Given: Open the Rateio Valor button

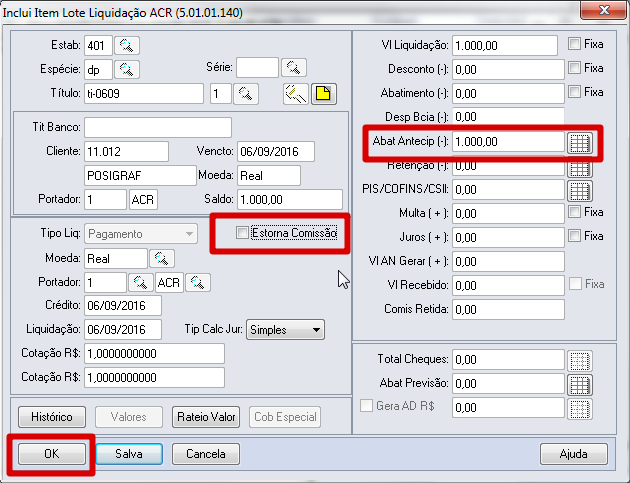Looking at the screenshot, I should (x=206, y=417).
